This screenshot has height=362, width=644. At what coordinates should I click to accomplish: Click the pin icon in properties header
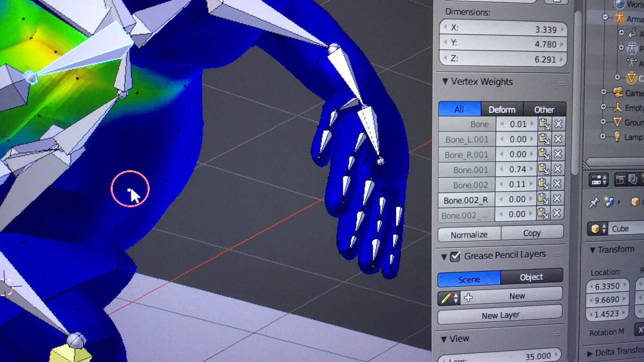coord(594,202)
